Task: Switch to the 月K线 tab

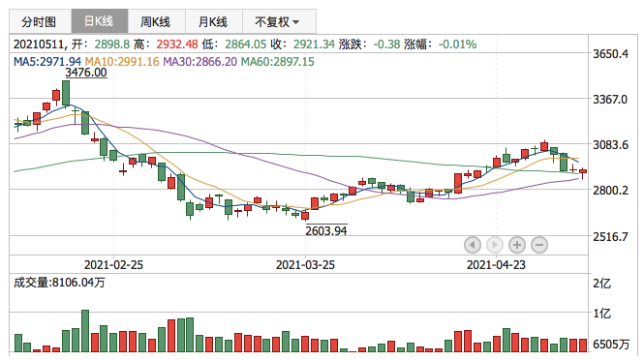Action: [214, 21]
